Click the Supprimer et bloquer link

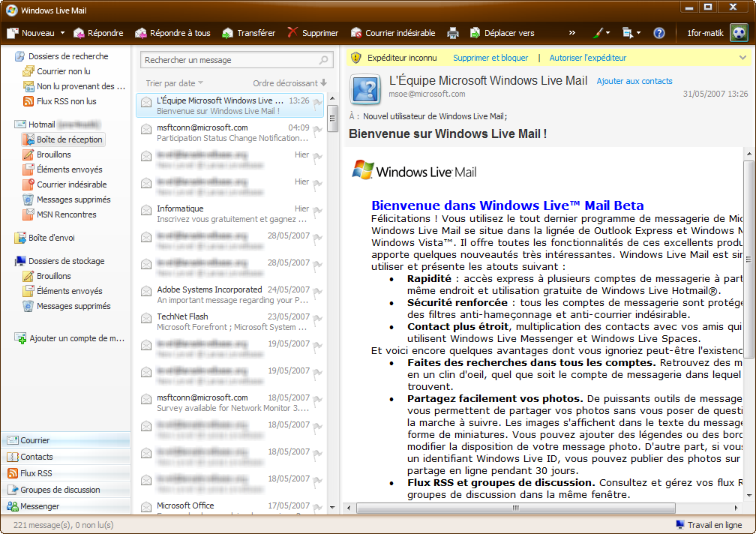pos(490,58)
